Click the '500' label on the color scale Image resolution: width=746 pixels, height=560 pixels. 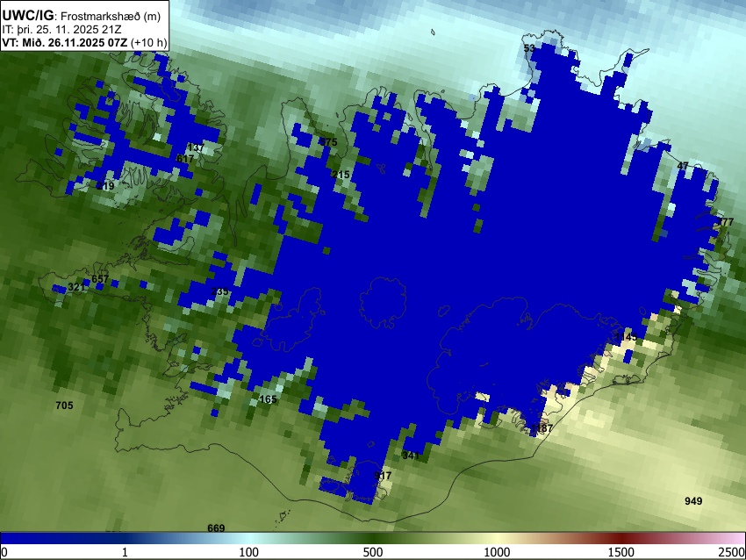373,552
